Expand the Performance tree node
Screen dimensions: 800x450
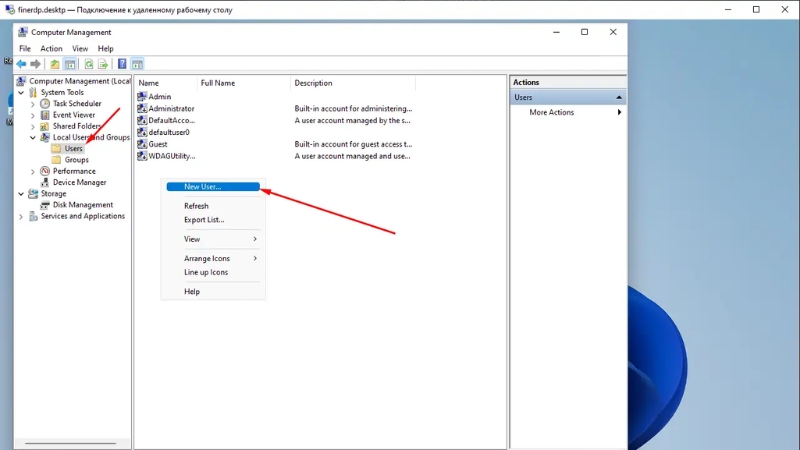[33, 171]
